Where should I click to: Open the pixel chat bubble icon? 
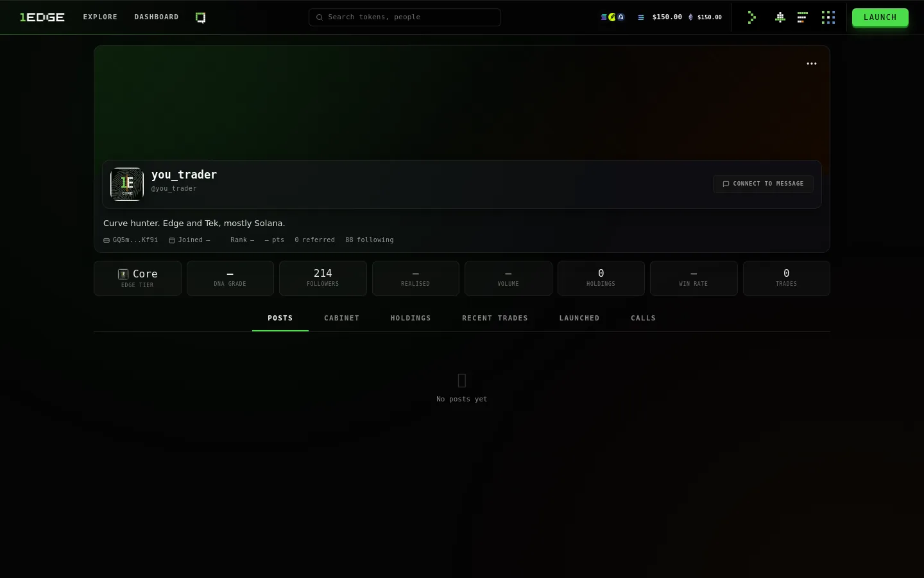click(200, 17)
